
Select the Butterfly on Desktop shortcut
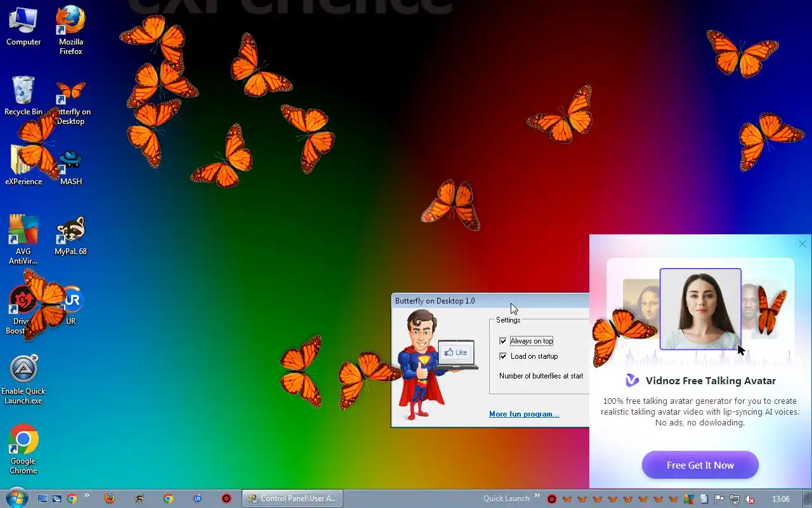71,102
